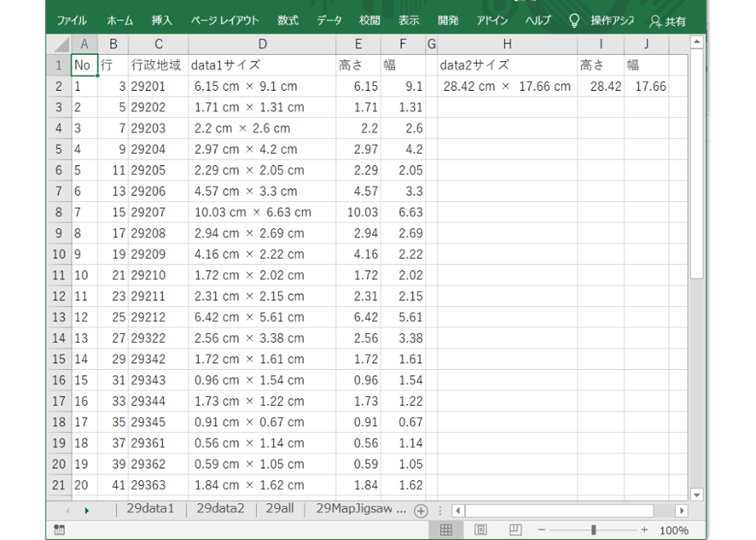Select cell 28.42 cm × 17.66 cm
Viewport: 756px width, 540px height.
coord(507,86)
